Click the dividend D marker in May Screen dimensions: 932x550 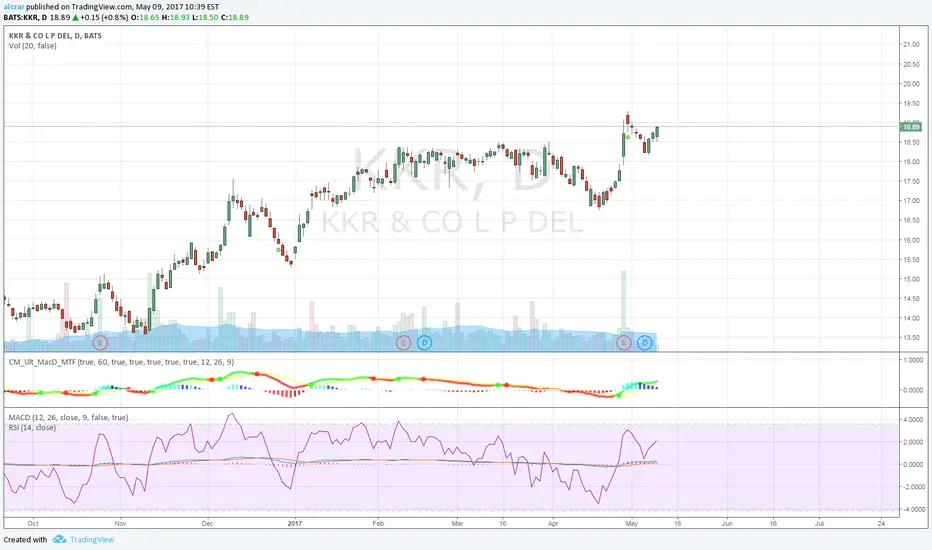[x=644, y=342]
